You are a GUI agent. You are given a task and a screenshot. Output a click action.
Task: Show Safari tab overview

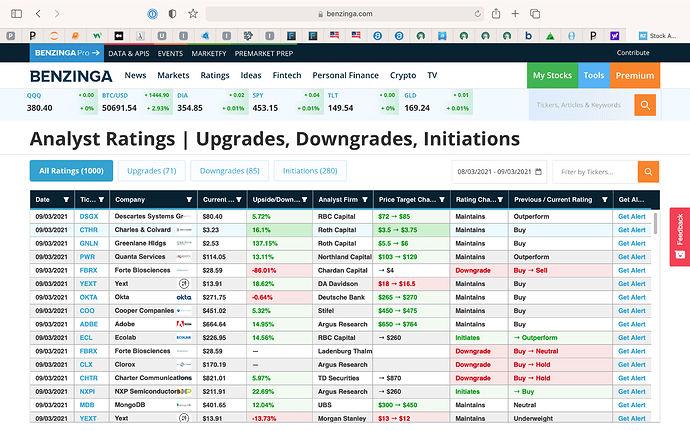click(537, 14)
